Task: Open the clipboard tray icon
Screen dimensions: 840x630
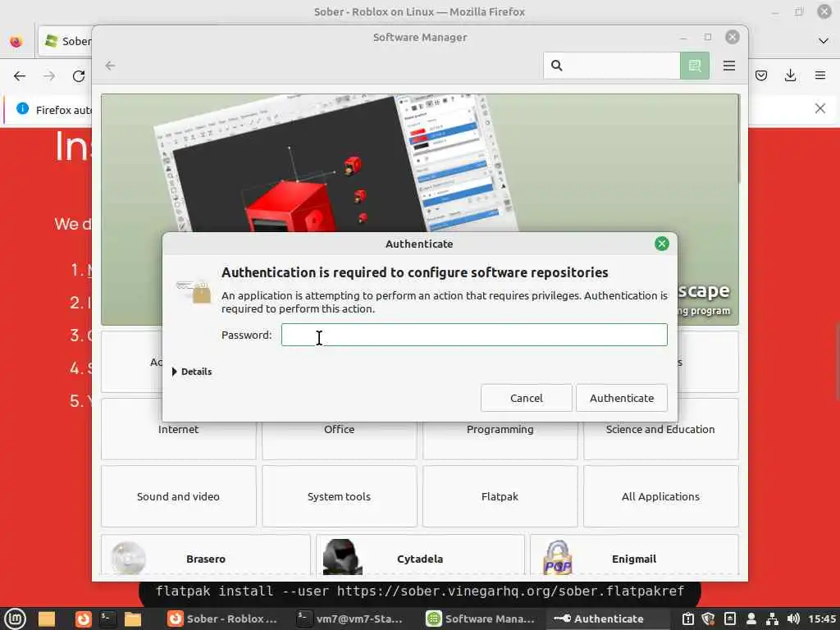Action: (688, 619)
